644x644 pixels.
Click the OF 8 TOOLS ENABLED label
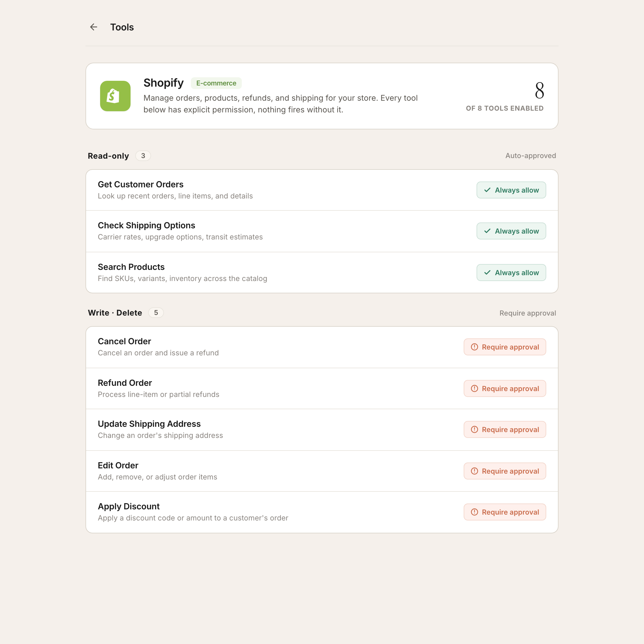[x=505, y=108]
